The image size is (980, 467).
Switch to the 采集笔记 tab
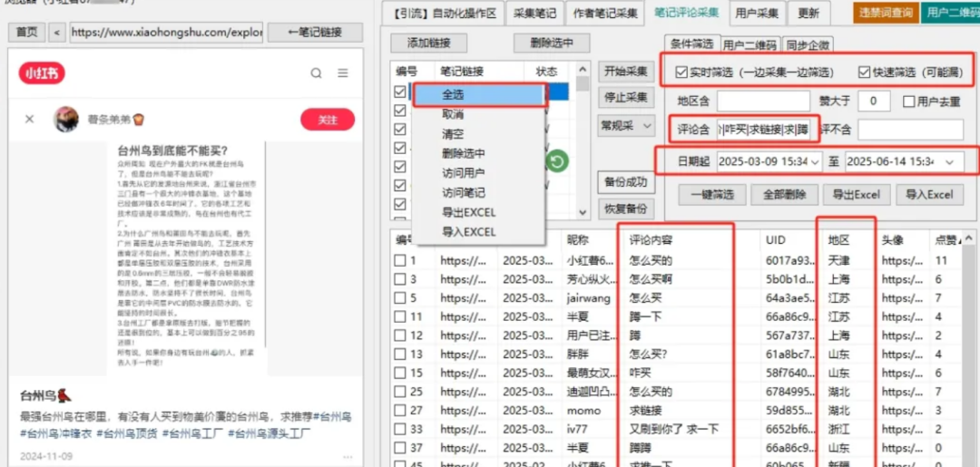point(535,13)
